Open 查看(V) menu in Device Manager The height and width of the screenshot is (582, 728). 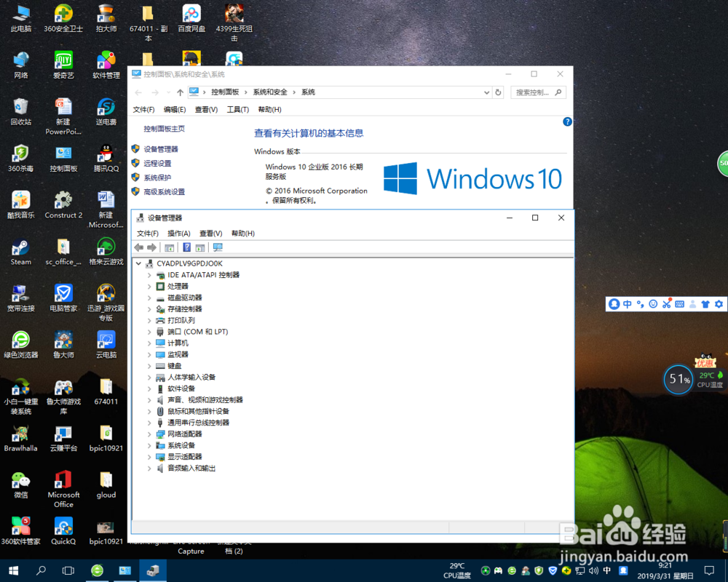coord(211,234)
